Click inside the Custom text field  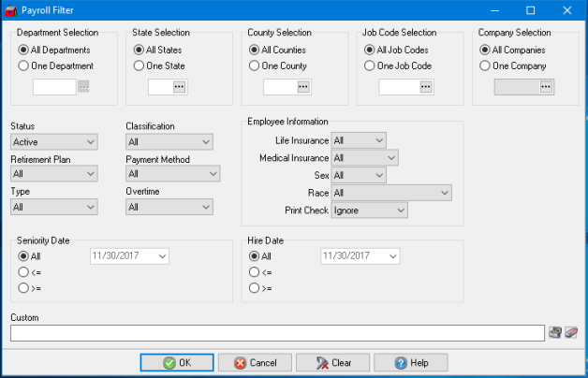(x=276, y=333)
